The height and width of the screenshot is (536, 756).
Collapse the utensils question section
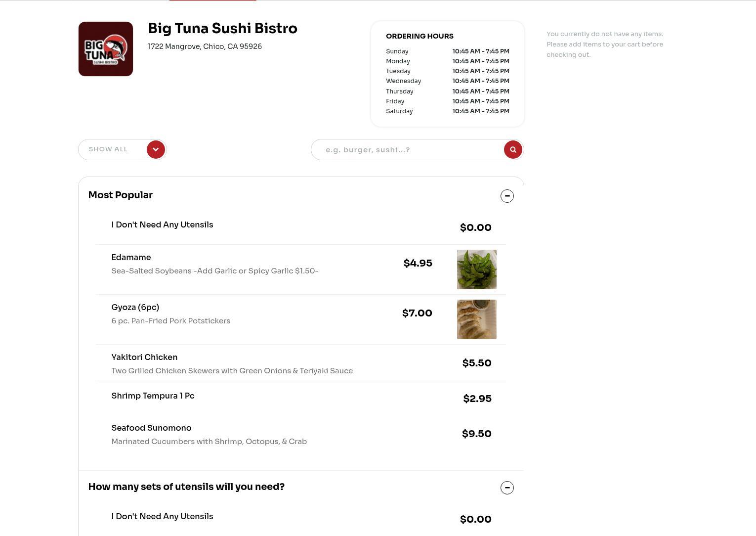pos(507,488)
